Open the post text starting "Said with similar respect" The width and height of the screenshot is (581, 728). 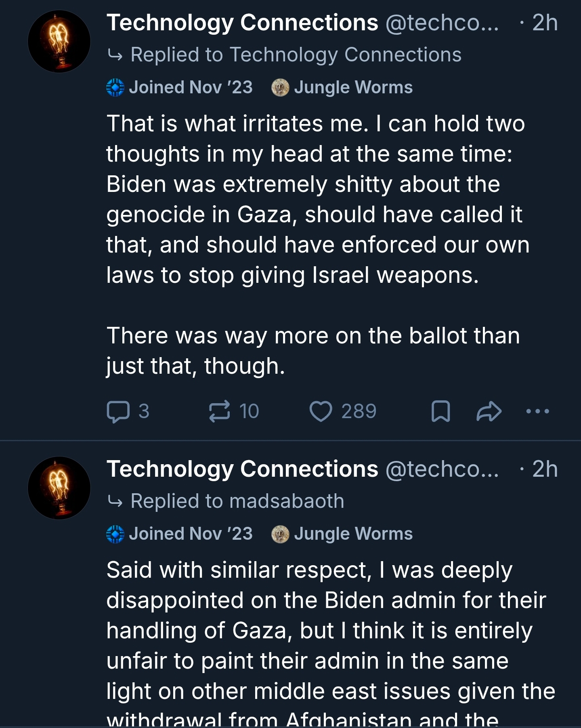[323, 630]
